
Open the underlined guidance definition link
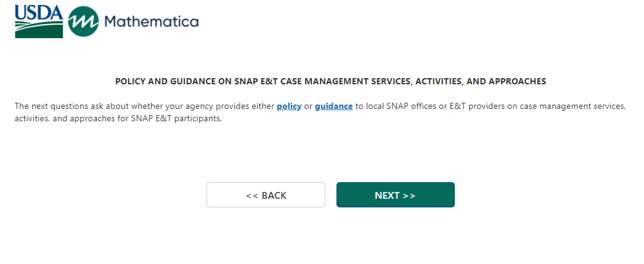point(333,106)
